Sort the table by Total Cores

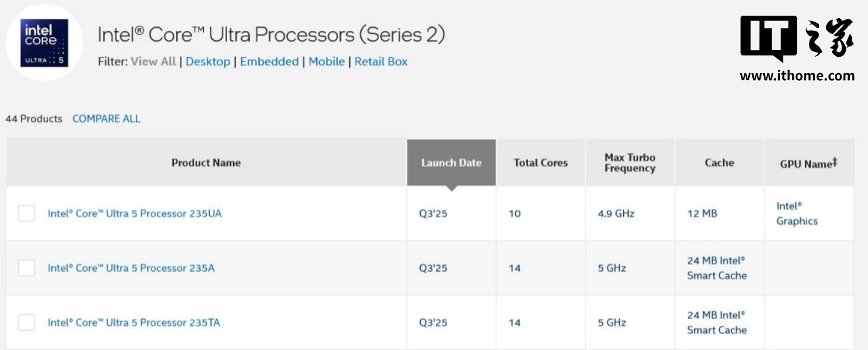click(540, 162)
